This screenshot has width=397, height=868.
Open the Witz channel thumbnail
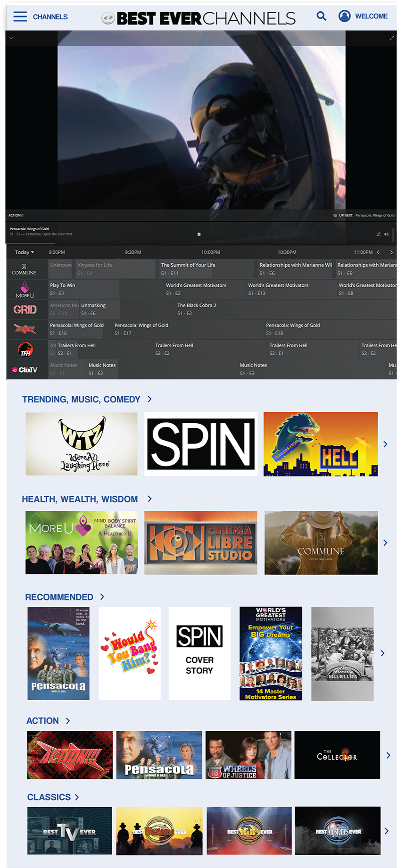pyautogui.click(x=82, y=444)
